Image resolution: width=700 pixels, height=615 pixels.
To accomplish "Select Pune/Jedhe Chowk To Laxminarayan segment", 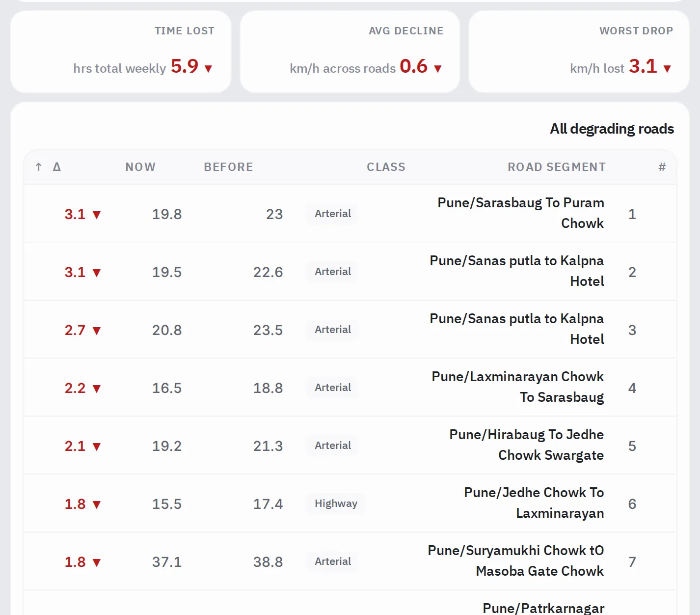I will click(534, 503).
